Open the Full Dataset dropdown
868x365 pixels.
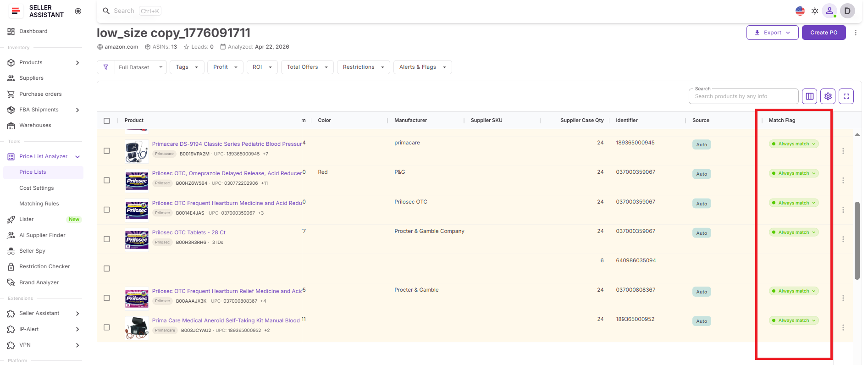pos(140,67)
